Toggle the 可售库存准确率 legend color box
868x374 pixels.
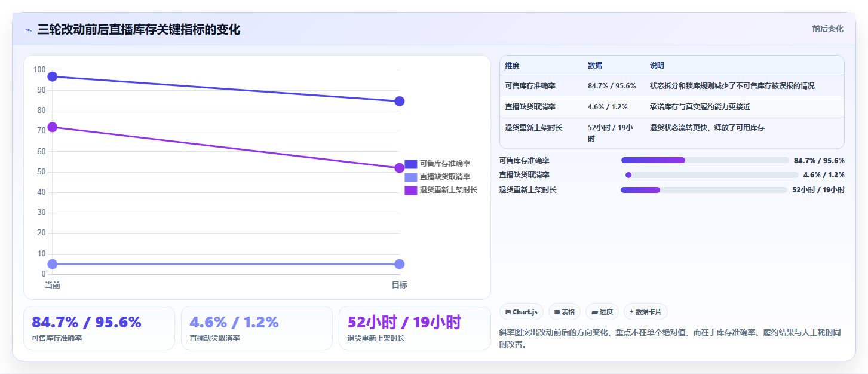411,164
